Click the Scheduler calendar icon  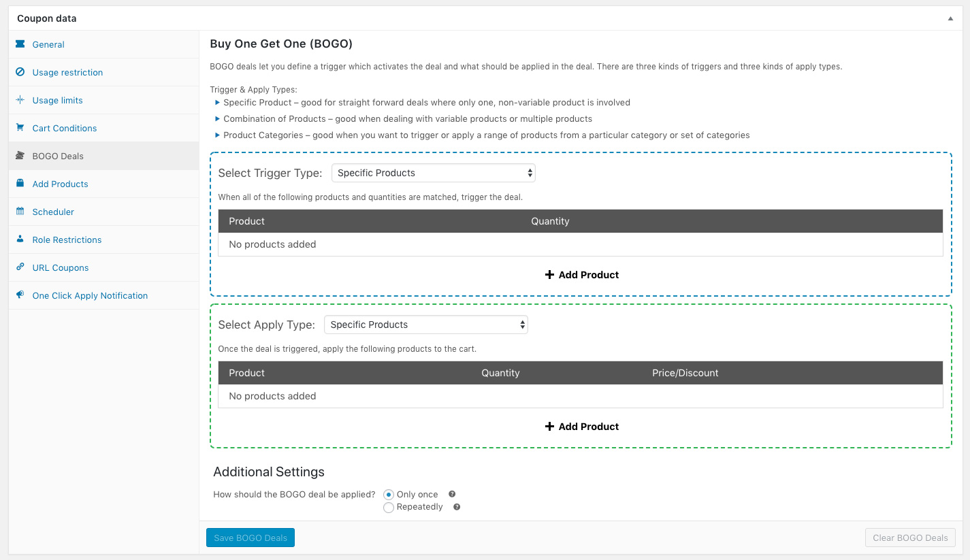tap(20, 212)
